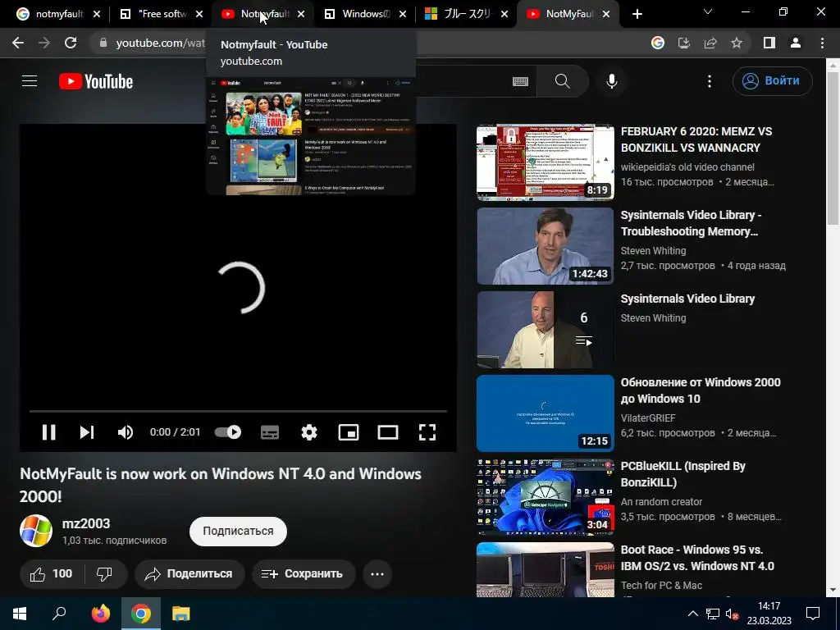Toggle the Chrome side panel
The width and height of the screenshot is (840, 630).
769,43
